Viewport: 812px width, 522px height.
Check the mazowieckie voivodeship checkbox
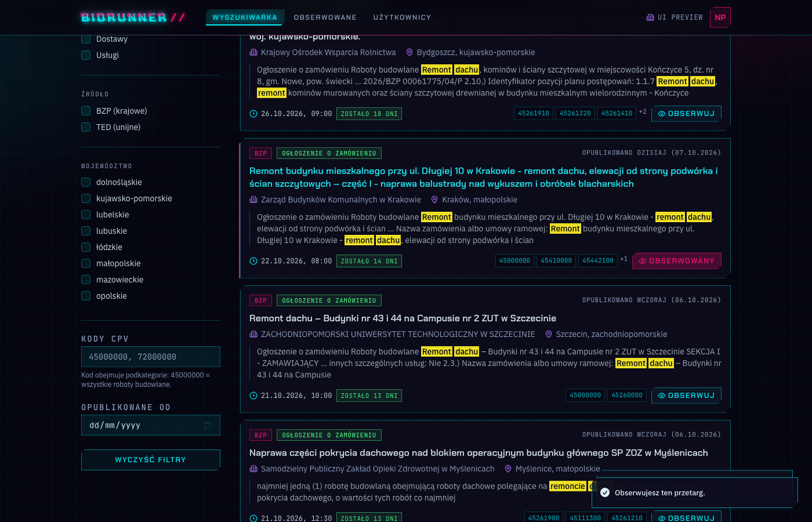86,280
